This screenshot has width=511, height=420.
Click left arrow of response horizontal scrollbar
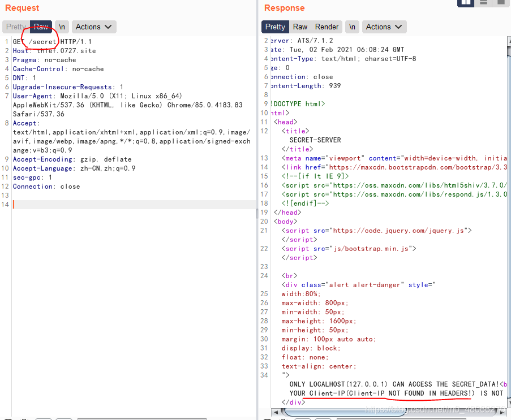[x=276, y=412]
